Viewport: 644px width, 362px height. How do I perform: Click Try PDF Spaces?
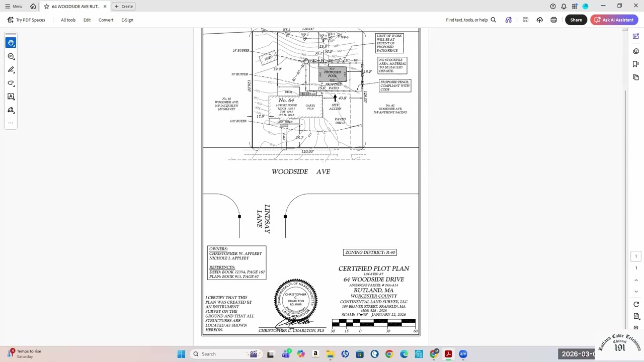pyautogui.click(x=26, y=20)
